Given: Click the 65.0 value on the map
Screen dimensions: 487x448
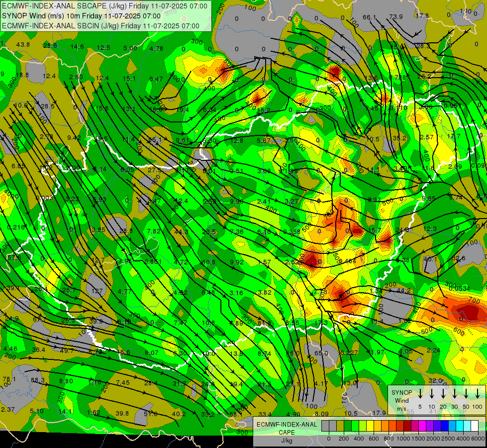Looking at the screenshot, I should point(321,353).
